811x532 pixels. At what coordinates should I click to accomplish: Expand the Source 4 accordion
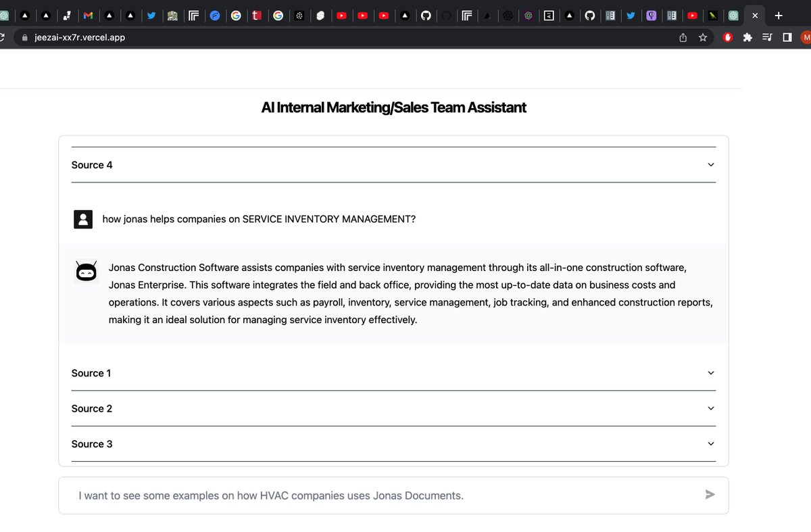(393, 165)
